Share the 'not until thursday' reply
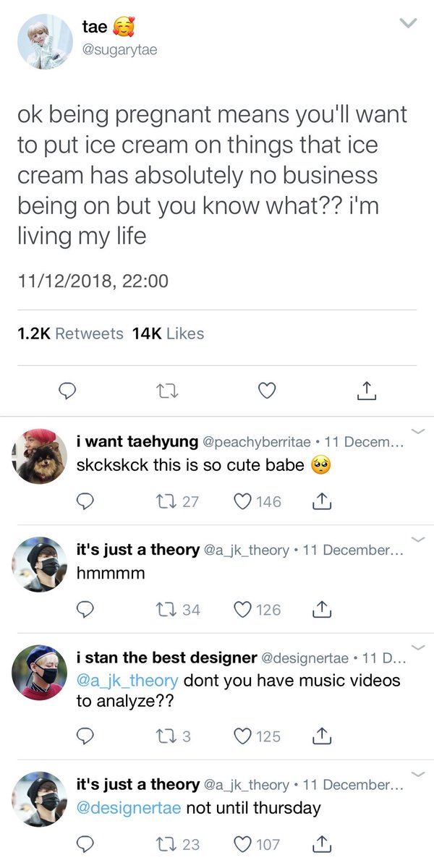The height and width of the screenshot is (868, 434). point(323,843)
